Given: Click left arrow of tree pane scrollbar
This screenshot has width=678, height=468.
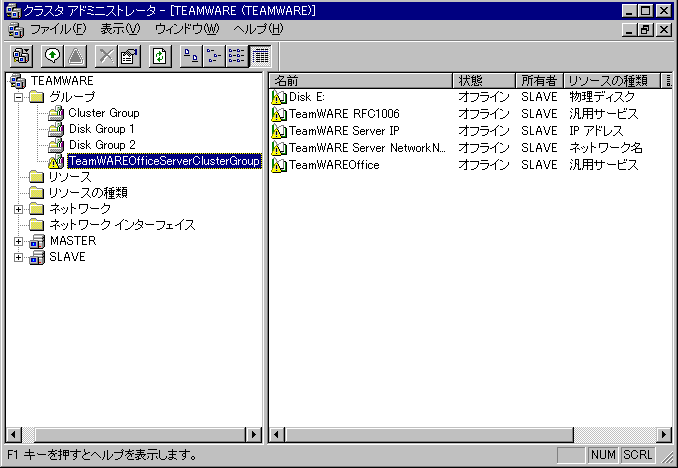Looking at the screenshot, I should pos(14,435).
